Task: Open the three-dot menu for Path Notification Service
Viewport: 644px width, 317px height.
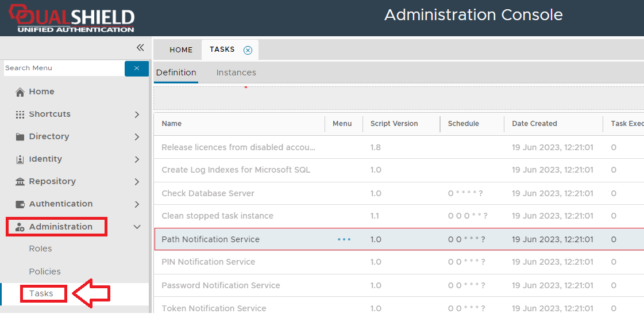Action: pos(344,239)
